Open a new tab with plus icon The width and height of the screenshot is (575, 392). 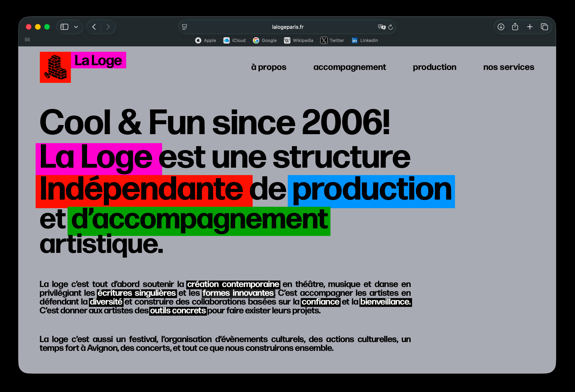click(530, 27)
